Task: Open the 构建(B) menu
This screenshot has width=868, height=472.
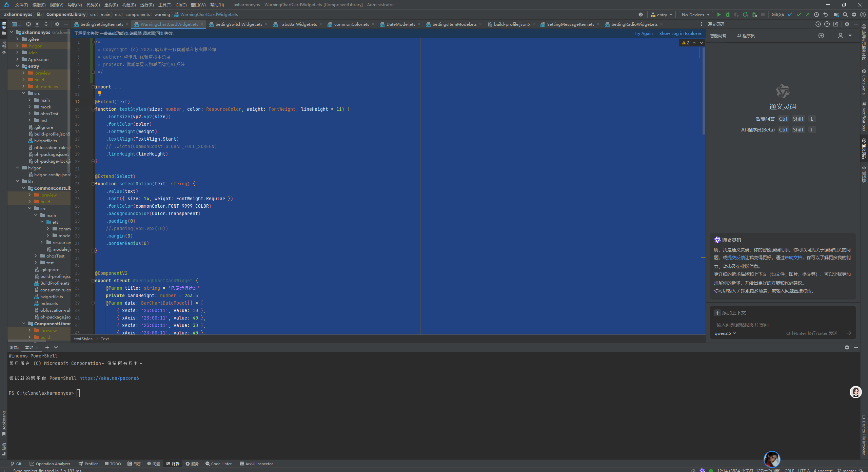Action: [x=129, y=5]
